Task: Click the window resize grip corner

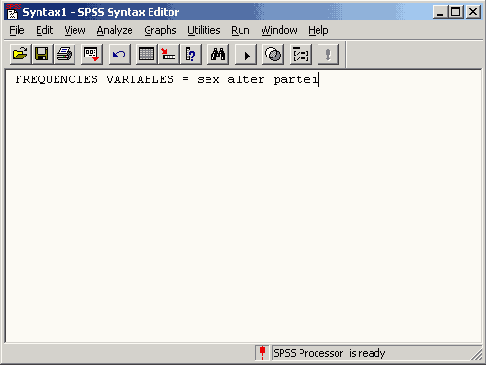Action: 477,355
